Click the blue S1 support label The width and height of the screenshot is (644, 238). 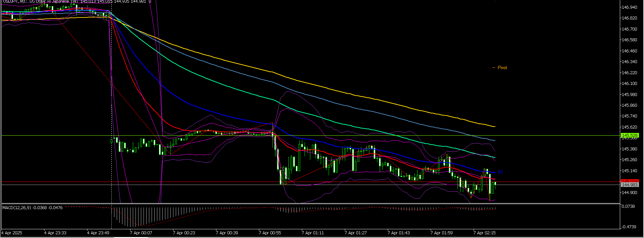pyautogui.click(x=500, y=172)
